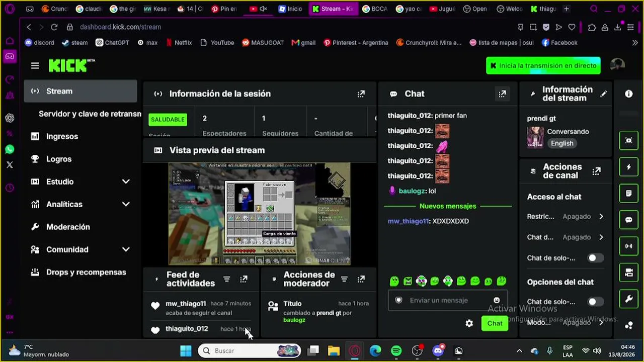Open the Stream sidebar item

80,91
